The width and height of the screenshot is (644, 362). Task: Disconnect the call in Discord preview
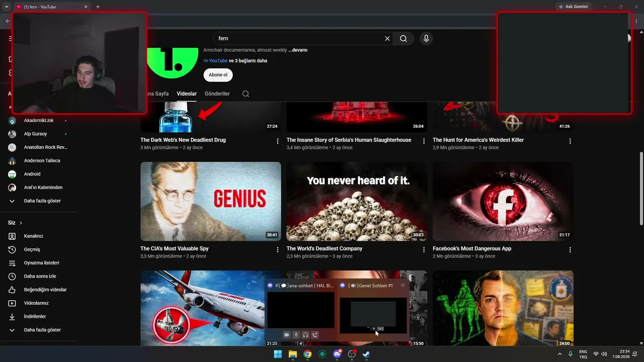pyautogui.click(x=315, y=335)
